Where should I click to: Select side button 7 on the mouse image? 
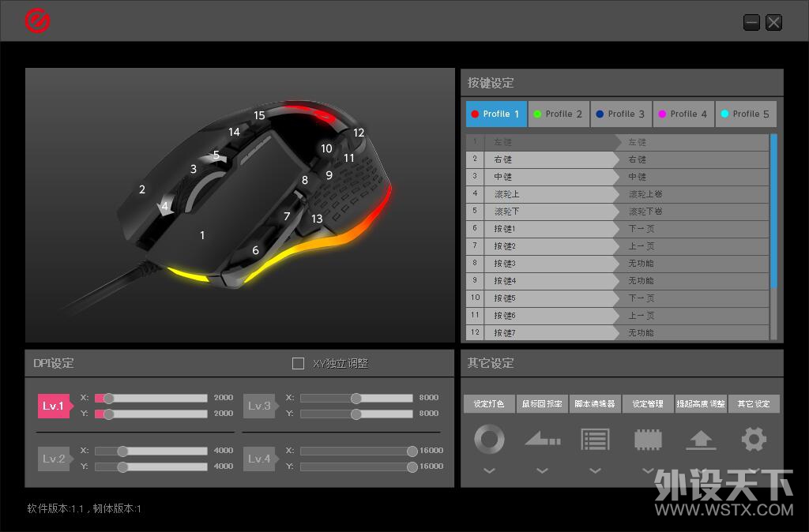pos(287,216)
